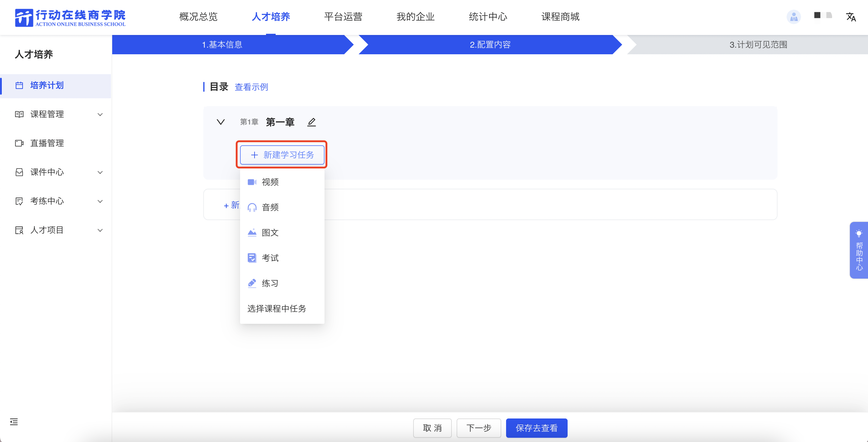Click the 取消 button
868x442 pixels.
pyautogui.click(x=432, y=428)
